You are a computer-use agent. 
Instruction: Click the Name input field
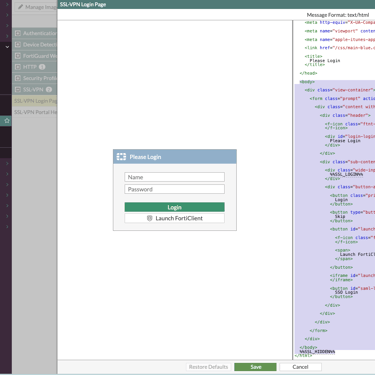point(174,177)
